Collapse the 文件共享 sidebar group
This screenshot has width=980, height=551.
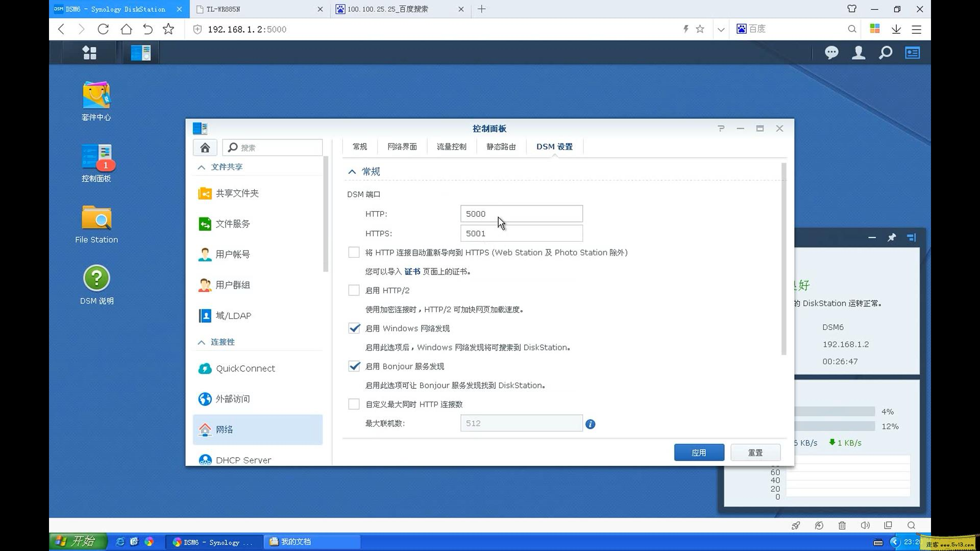click(x=201, y=166)
